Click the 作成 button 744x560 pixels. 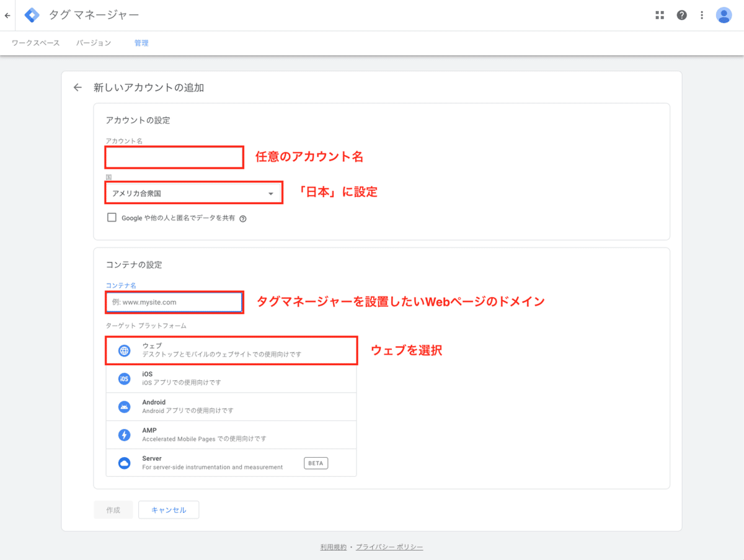tap(113, 509)
